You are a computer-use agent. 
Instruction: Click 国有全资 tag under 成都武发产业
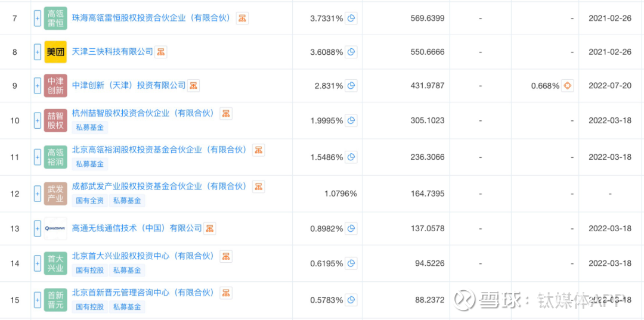click(89, 201)
